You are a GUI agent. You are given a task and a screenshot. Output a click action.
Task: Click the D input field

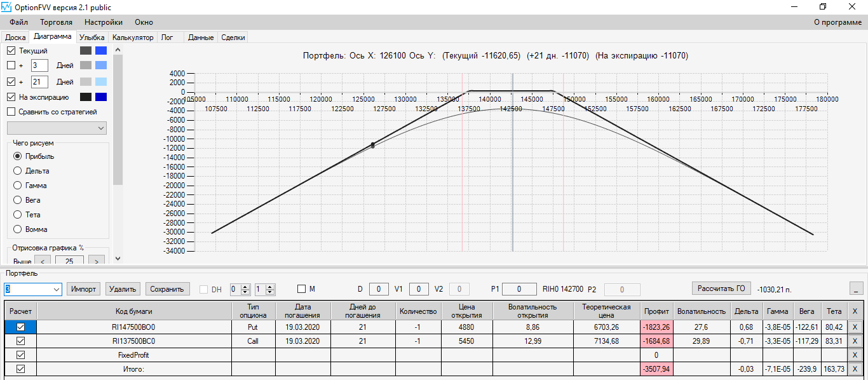coord(379,289)
